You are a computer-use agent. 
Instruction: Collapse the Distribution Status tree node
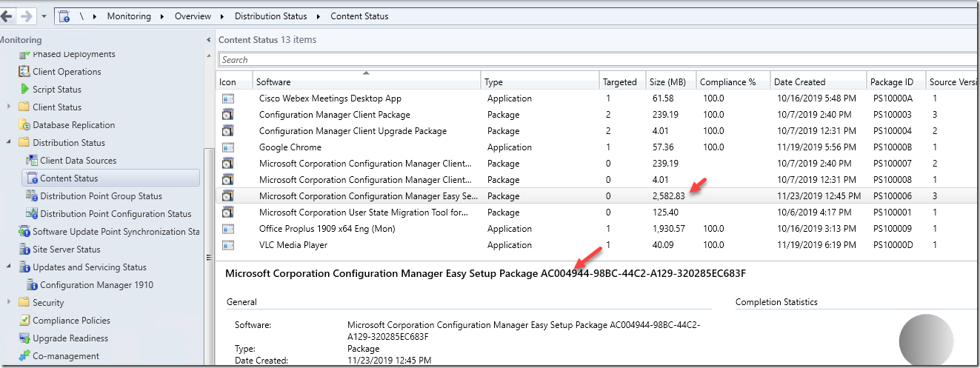tap(9, 143)
